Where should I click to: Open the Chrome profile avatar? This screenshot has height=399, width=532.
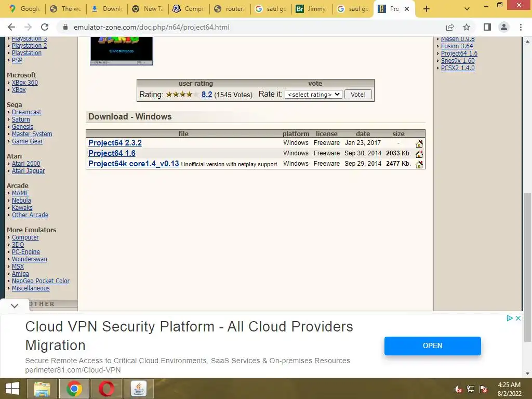(x=504, y=27)
